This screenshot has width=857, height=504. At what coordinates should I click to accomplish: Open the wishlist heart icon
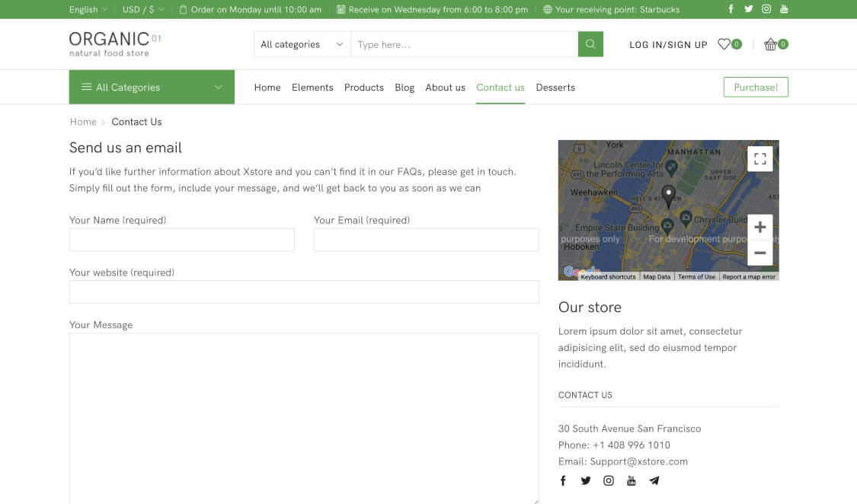point(724,44)
